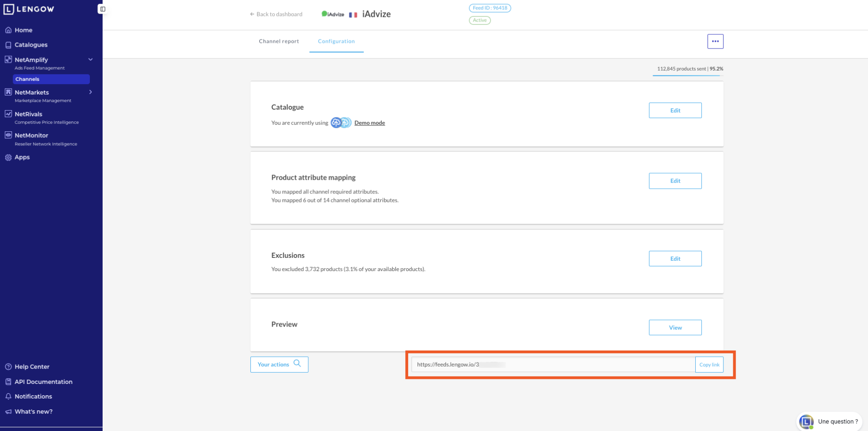Switch to the Channel report tab

[x=279, y=41]
